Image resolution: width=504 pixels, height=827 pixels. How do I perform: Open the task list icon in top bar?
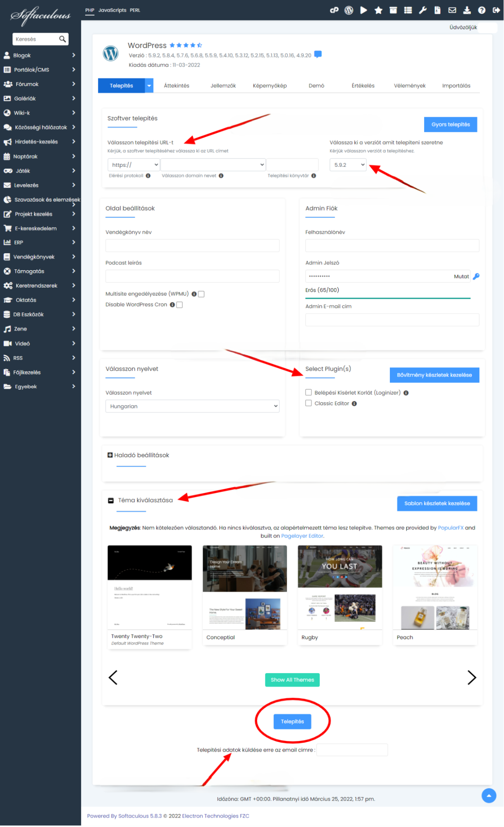(408, 10)
